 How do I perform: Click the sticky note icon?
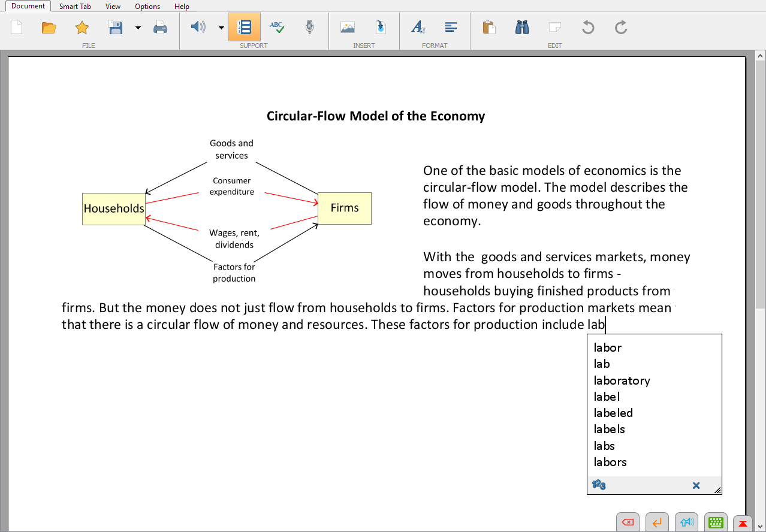(555, 27)
